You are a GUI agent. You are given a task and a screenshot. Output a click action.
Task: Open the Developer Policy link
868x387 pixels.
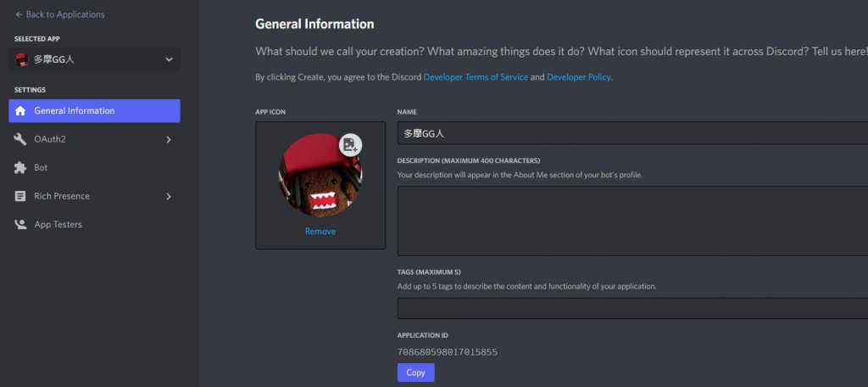[578, 77]
